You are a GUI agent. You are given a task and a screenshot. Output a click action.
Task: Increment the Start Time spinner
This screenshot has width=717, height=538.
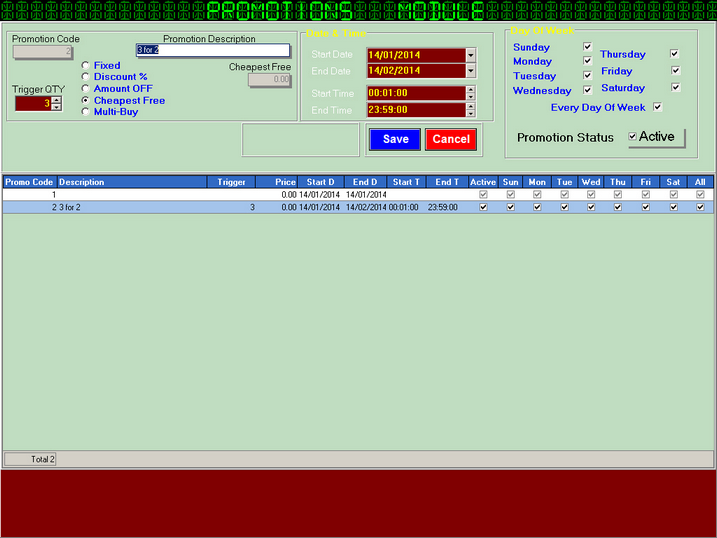coord(471,89)
